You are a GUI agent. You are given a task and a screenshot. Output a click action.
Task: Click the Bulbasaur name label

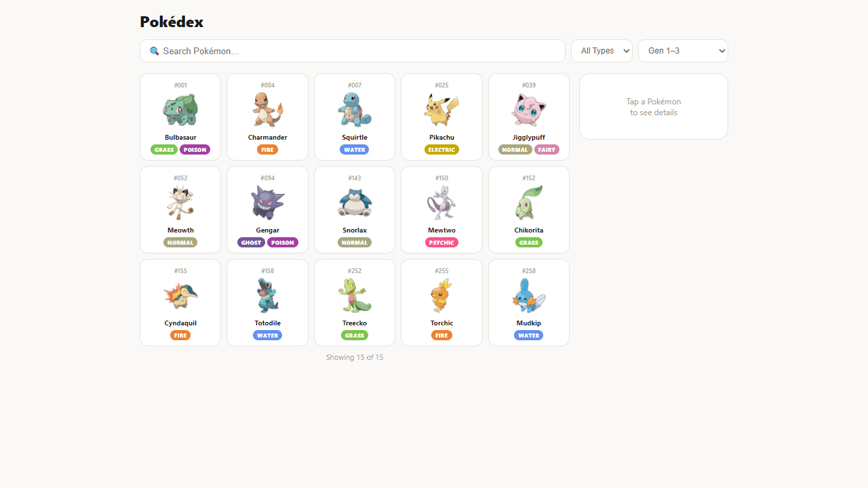pos(180,138)
